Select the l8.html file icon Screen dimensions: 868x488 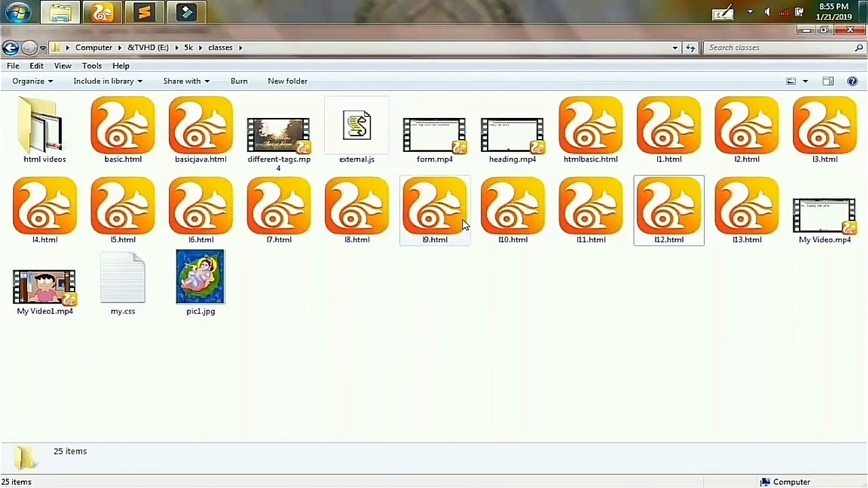[x=357, y=206]
